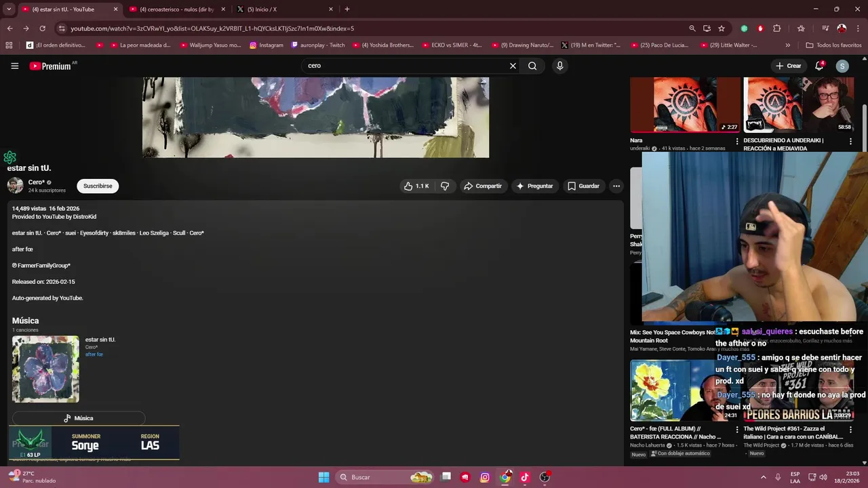Open estar sin tU. song cover art
The width and height of the screenshot is (868, 488).
tap(45, 369)
